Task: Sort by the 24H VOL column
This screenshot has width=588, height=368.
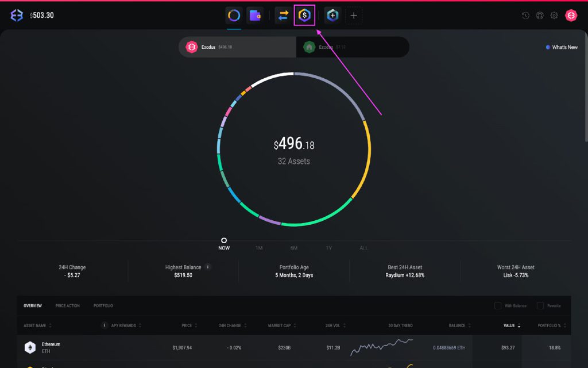Action: [335, 325]
